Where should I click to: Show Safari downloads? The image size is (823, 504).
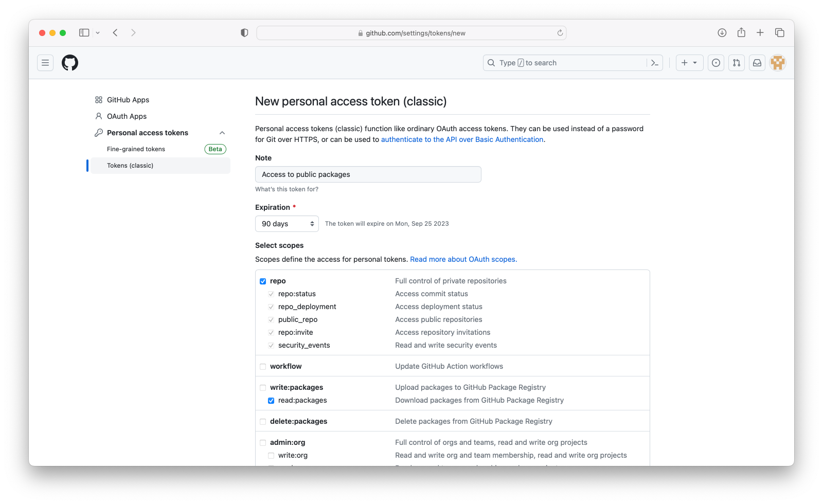722,33
